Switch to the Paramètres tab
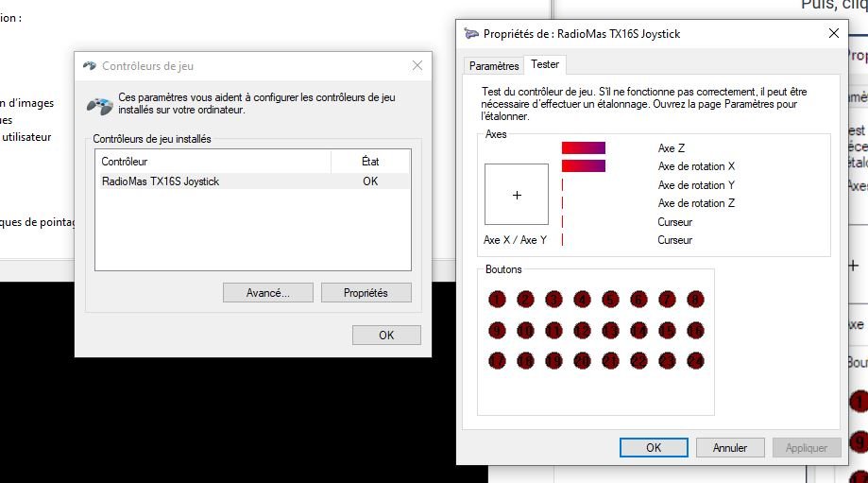This screenshot has height=483, width=868. (494, 66)
